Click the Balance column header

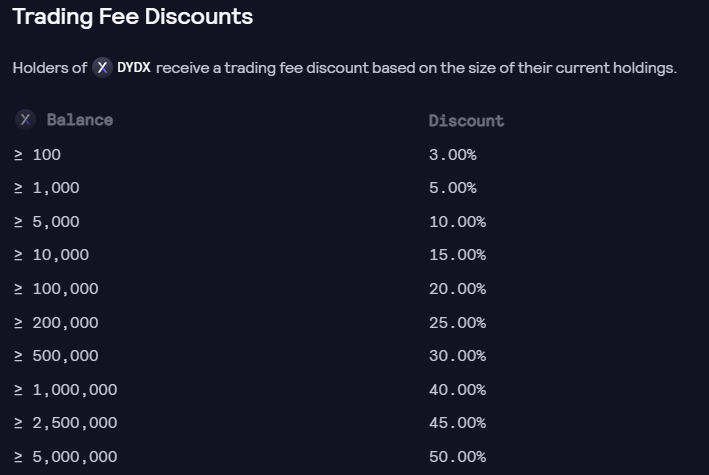coord(80,120)
